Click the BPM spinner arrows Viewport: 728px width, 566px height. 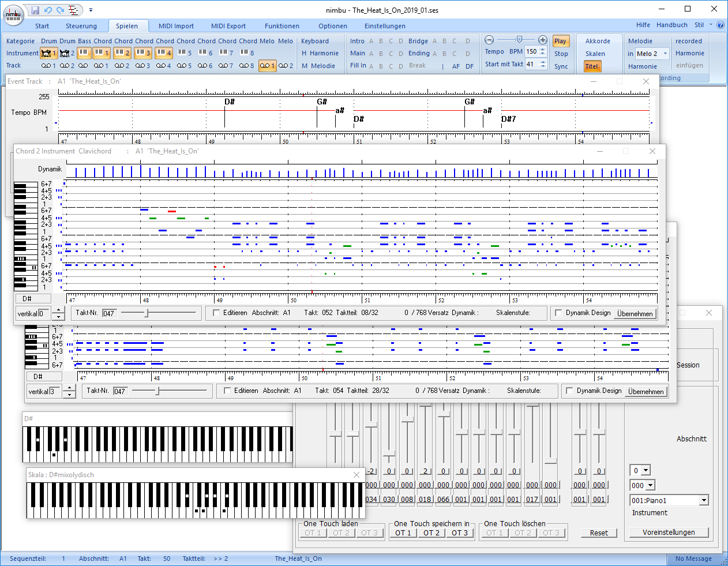pos(543,51)
